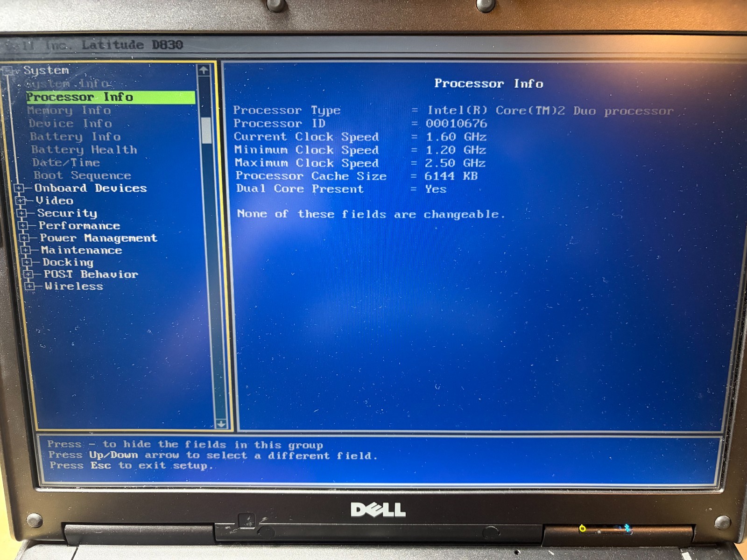This screenshot has height=560, width=747.
Task: Expand the POST Behavior group
Action: tap(28, 274)
